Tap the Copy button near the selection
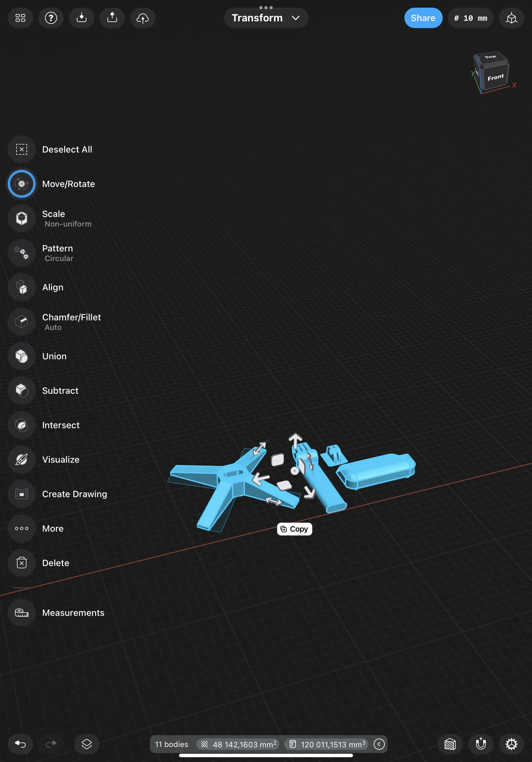The height and width of the screenshot is (762, 532). (x=294, y=529)
